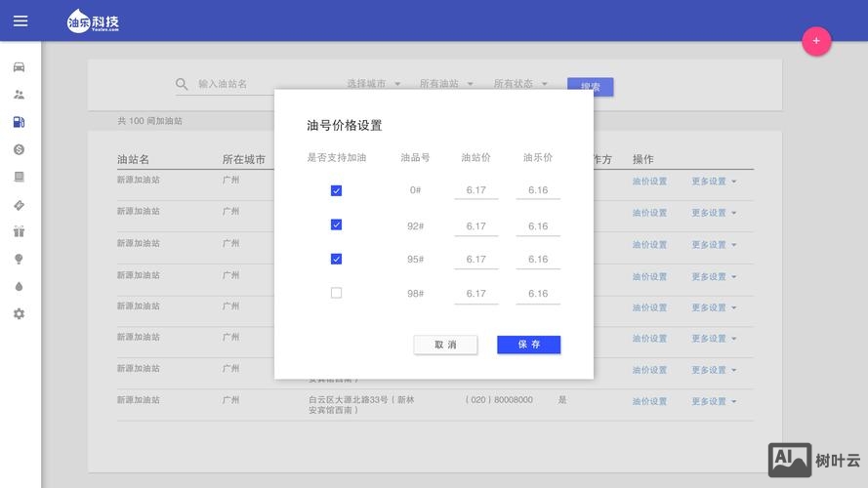This screenshot has width=868, height=488.
Task: Open the settings gear sidebar icon
Action: pos(19,313)
